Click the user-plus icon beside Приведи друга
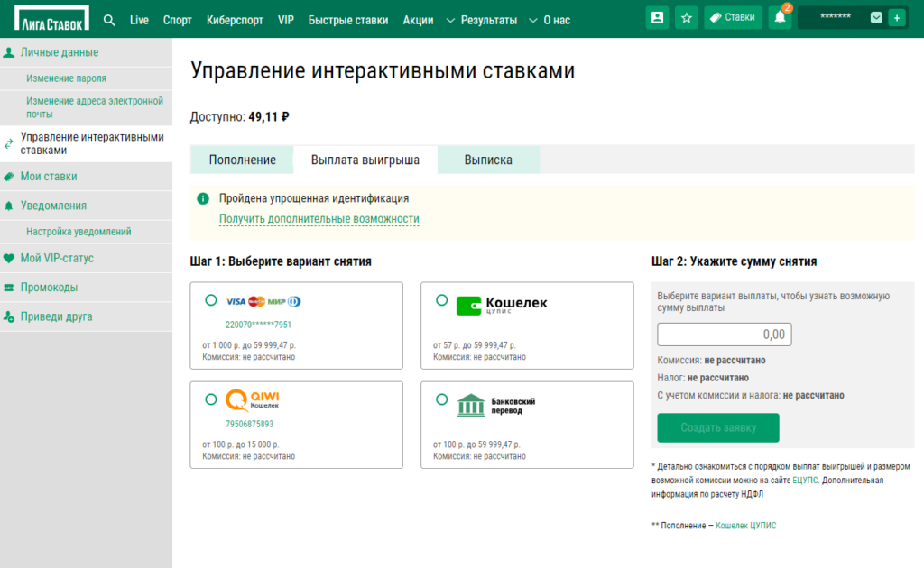The width and height of the screenshot is (924, 568). pos(9,316)
